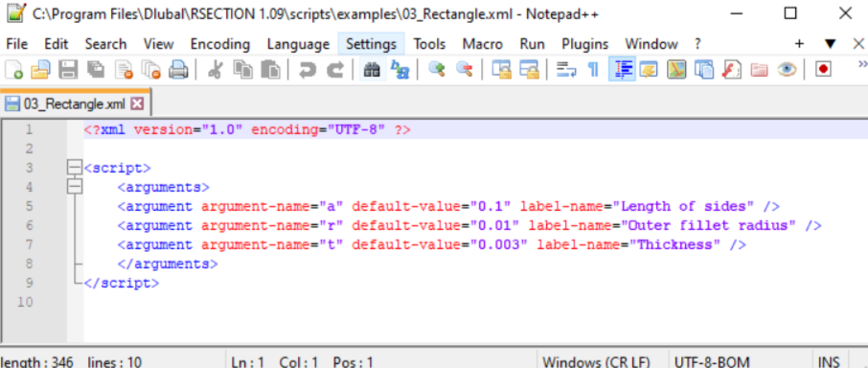The image size is (868, 368).
Task: Click the Save All icon
Action: (x=96, y=70)
